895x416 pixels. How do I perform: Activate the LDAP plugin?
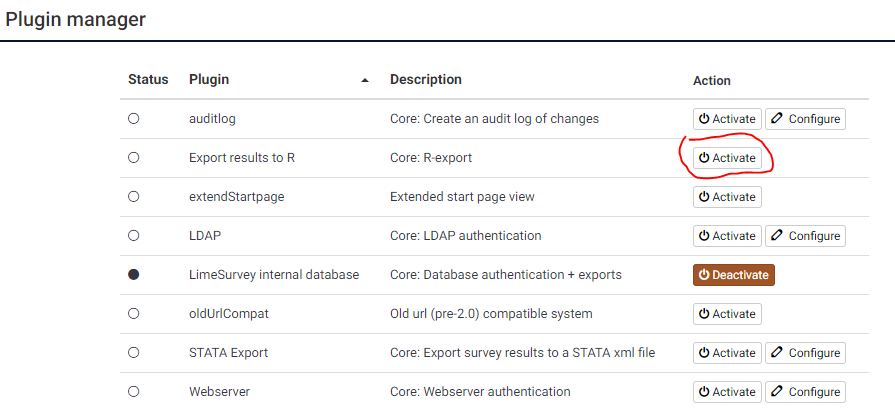point(727,236)
